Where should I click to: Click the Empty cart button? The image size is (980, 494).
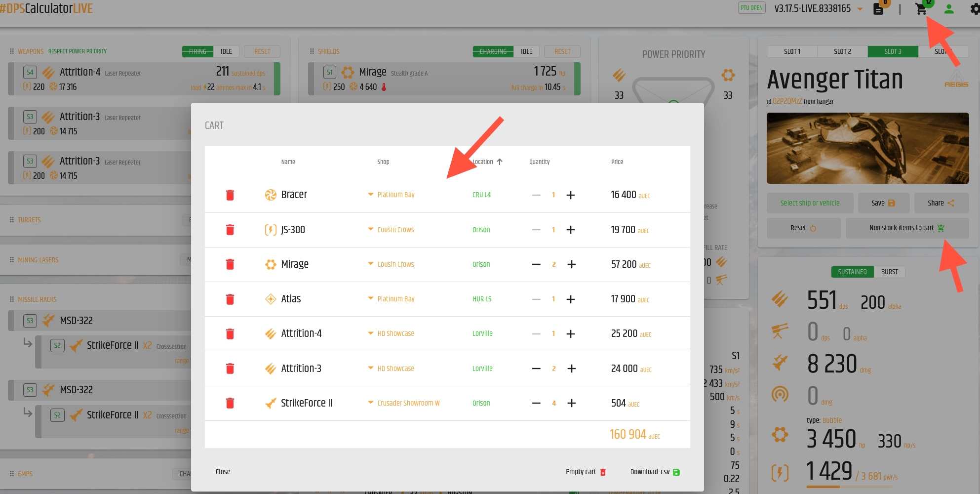point(586,472)
